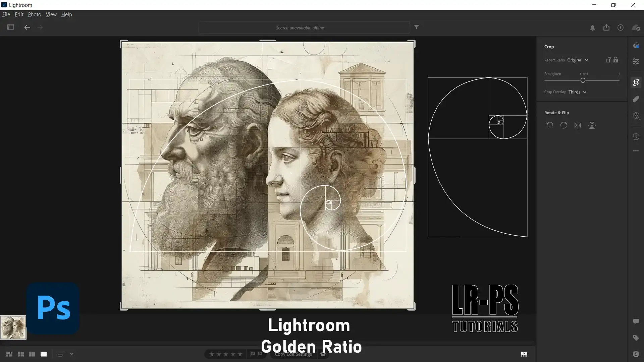Flag the photo as rejected
The height and width of the screenshot is (362, 644).
point(260,354)
